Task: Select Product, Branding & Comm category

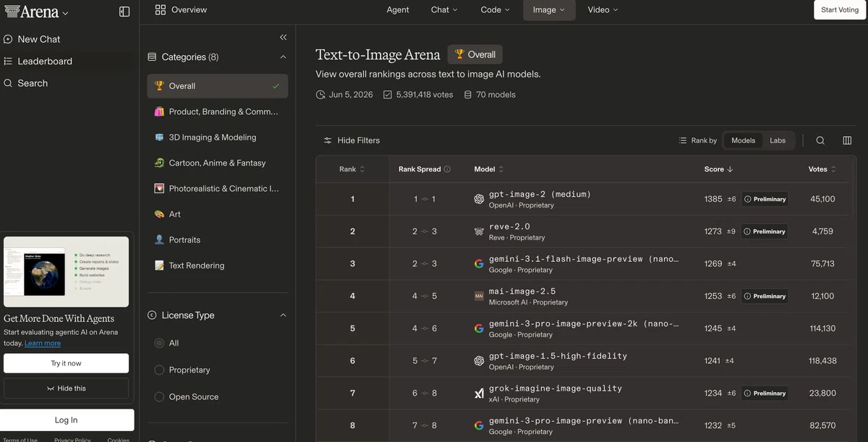Action: pyautogui.click(x=217, y=112)
